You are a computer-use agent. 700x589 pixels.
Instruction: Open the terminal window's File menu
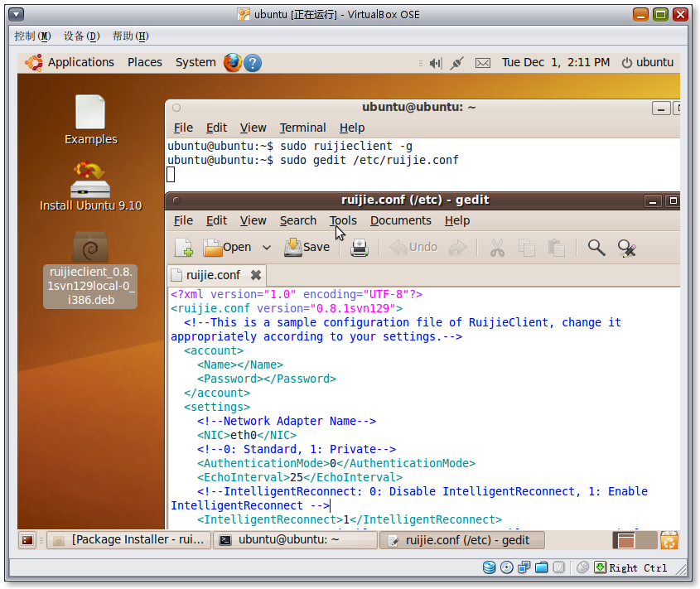tap(183, 128)
